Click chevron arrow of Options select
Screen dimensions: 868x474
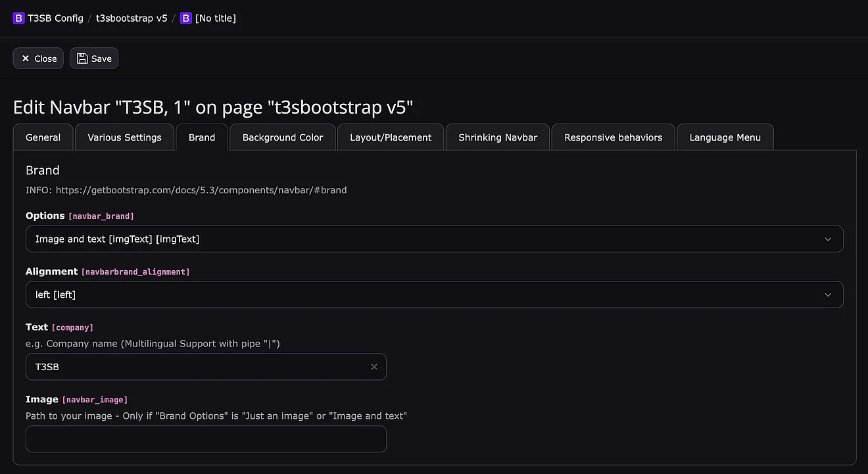pyautogui.click(x=828, y=239)
